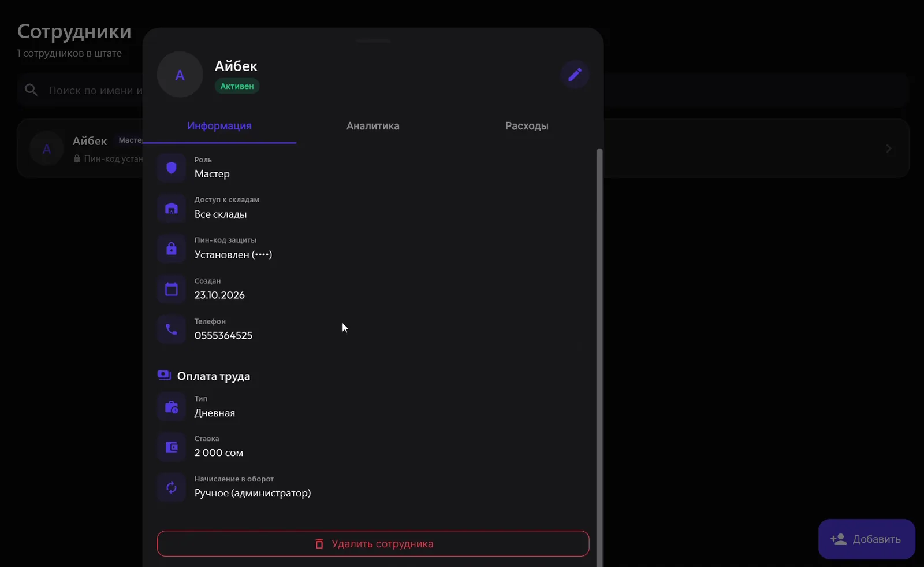The width and height of the screenshot is (924, 567).
Task: Switch to the Расходы tab
Action: point(527,126)
